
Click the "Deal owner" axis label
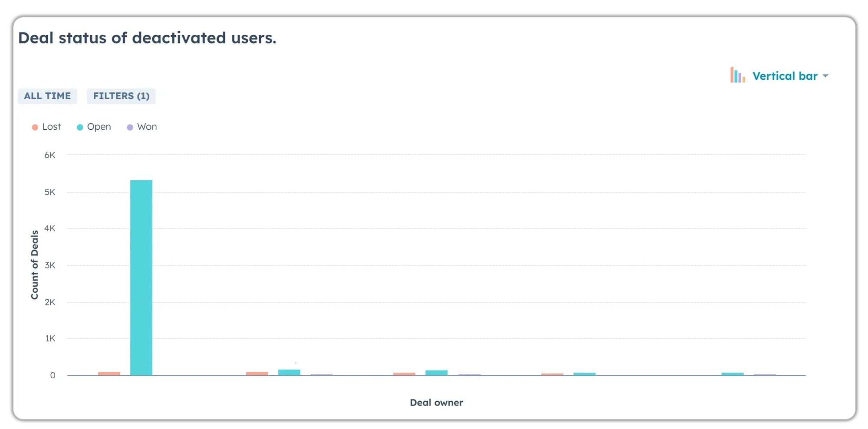(436, 402)
